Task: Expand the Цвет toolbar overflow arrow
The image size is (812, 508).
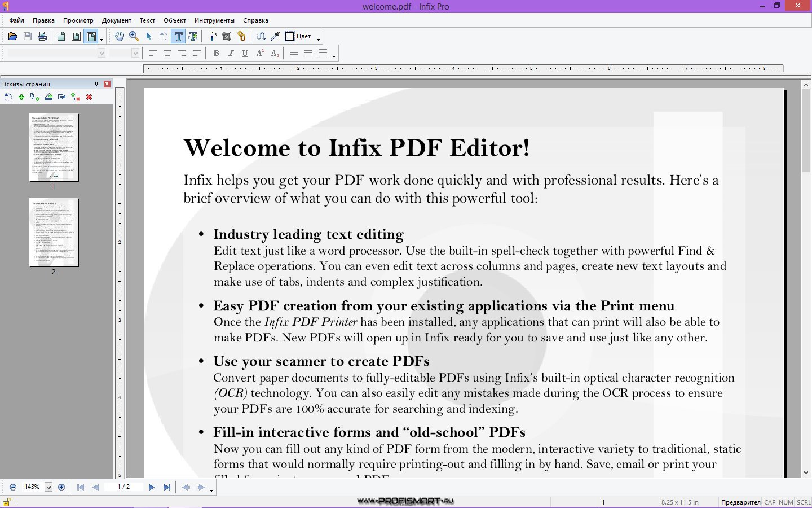Action: (x=319, y=40)
